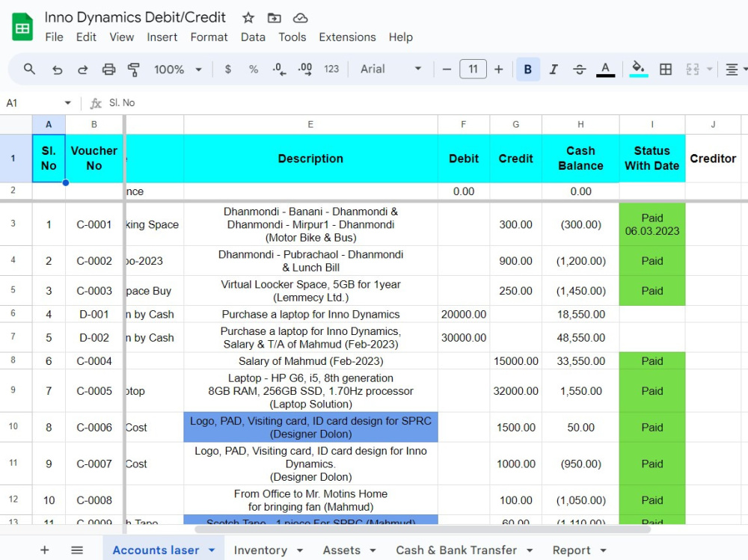
Task: Format as percent
Action: (x=254, y=70)
